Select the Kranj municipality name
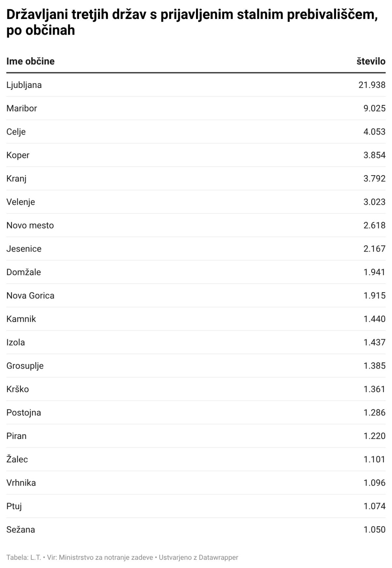This screenshot has height=568, width=392. (x=16, y=178)
